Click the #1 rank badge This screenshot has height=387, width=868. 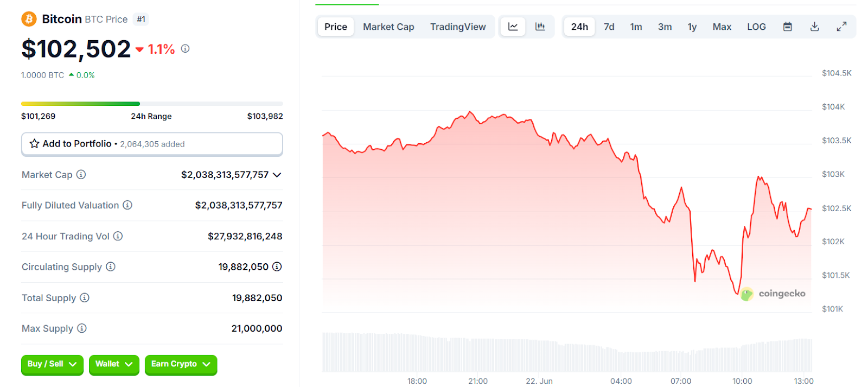coord(141,20)
